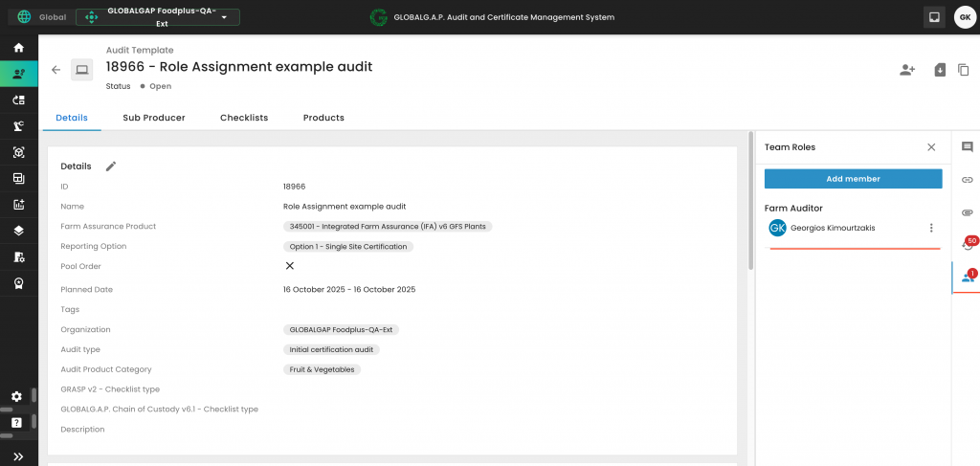
Task: Click the download document icon
Action: tap(939, 70)
